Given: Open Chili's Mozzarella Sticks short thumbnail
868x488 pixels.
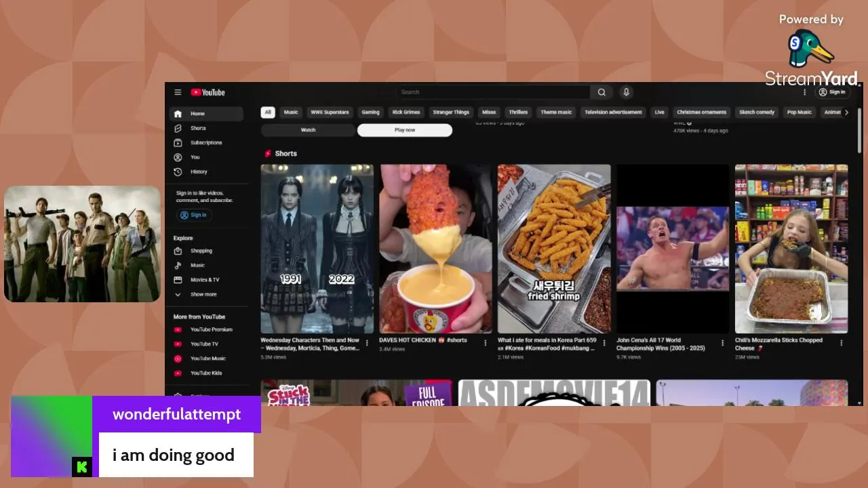Looking at the screenshot, I should (791, 249).
